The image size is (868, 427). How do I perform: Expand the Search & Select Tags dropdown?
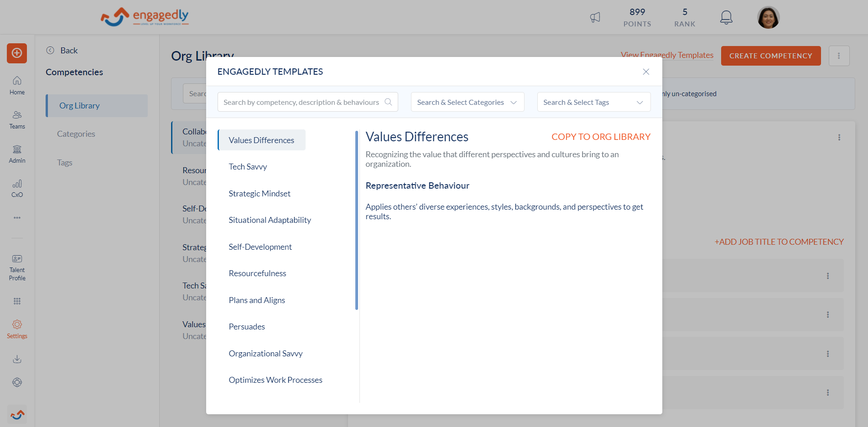tap(593, 102)
